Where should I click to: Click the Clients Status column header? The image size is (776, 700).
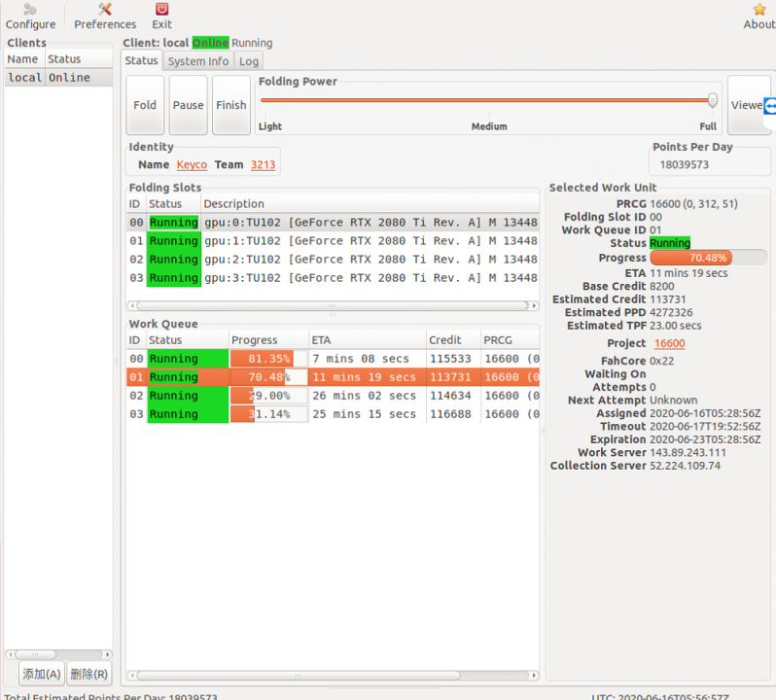tap(79, 59)
